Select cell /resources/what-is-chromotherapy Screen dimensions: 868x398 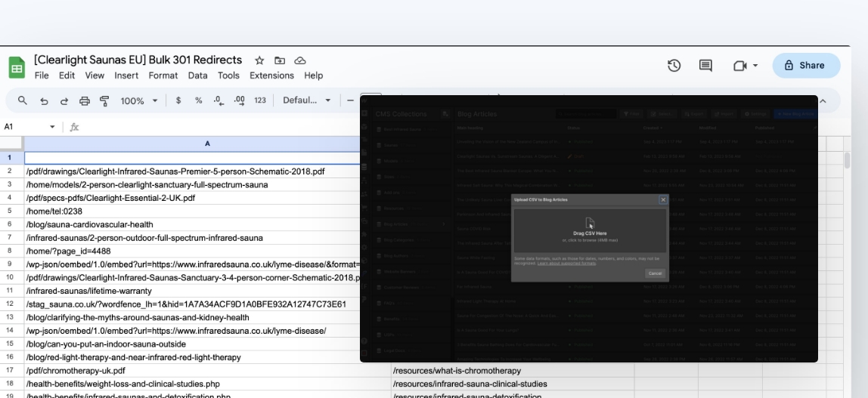click(513, 370)
